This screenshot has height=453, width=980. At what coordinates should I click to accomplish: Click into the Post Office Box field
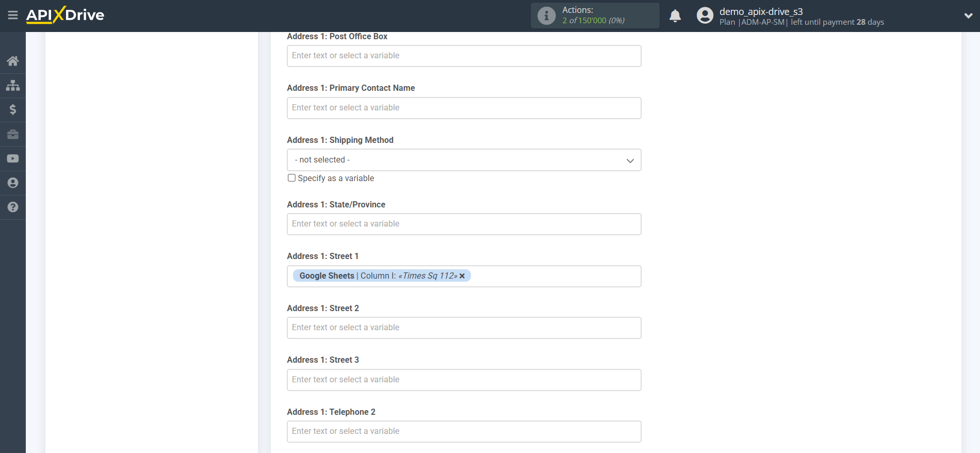(x=464, y=56)
